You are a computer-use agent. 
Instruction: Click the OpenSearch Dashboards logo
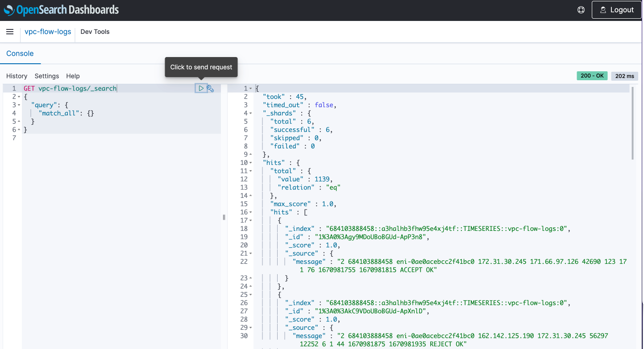61,10
